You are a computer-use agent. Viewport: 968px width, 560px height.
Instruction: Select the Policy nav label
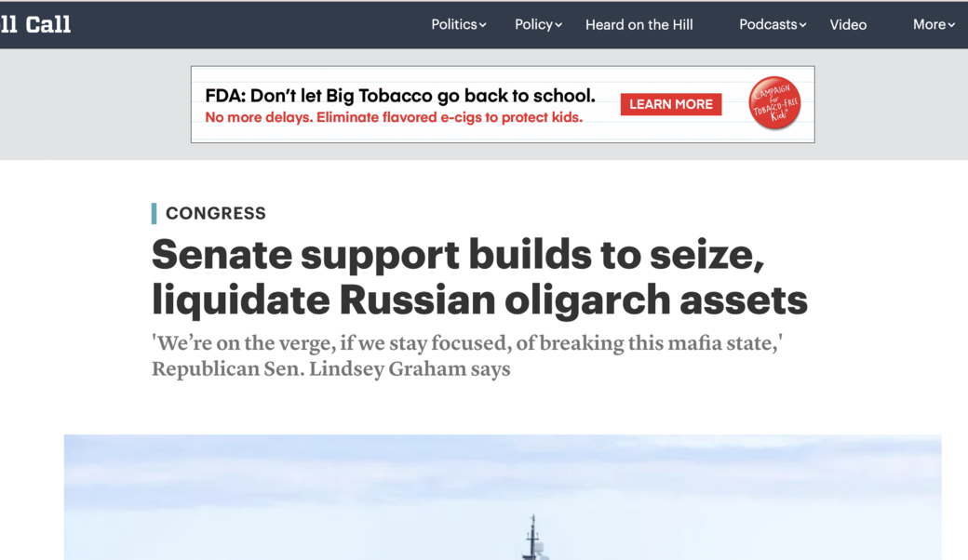click(x=534, y=25)
